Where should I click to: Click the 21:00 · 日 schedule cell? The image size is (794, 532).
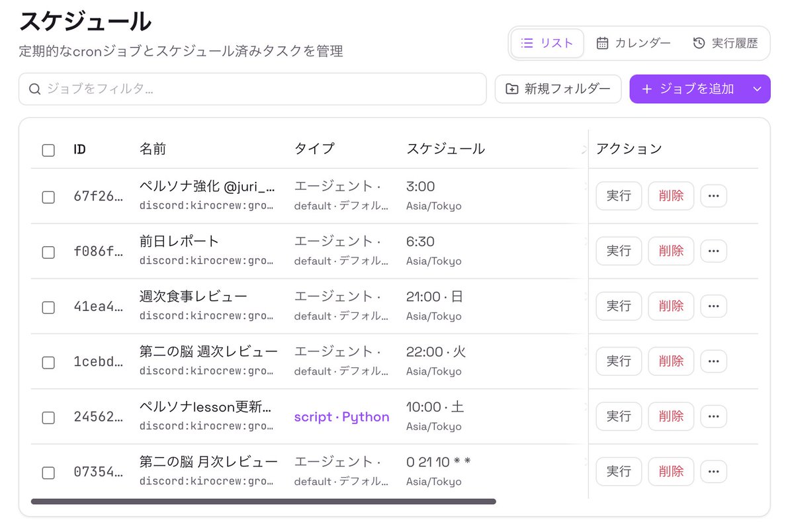(x=435, y=296)
